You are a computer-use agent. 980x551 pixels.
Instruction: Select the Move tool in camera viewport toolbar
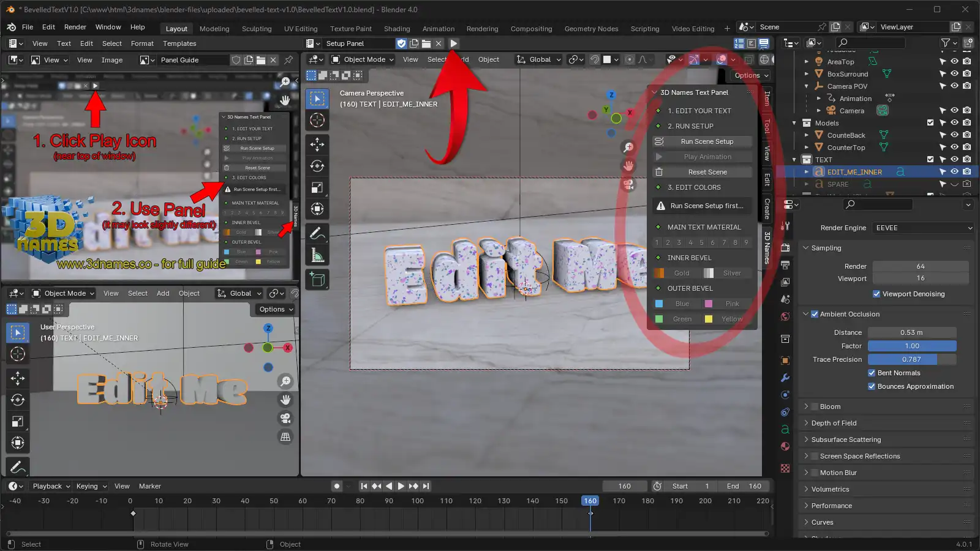(317, 144)
